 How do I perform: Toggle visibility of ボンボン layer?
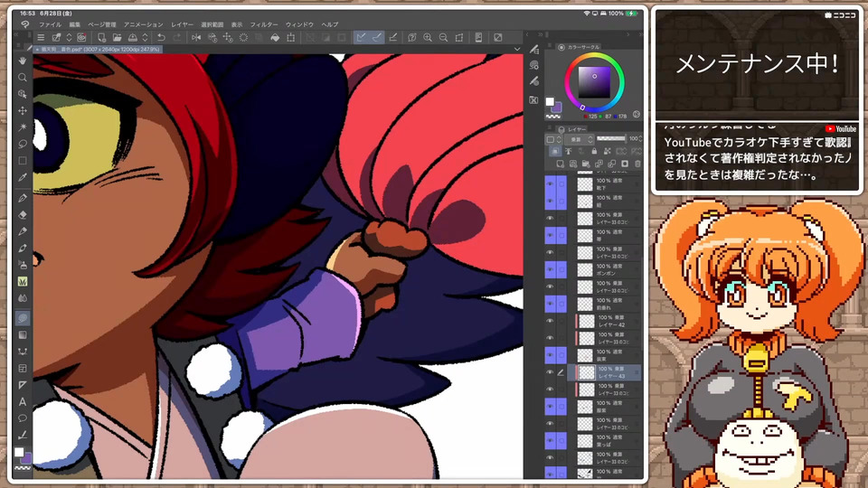550,269
